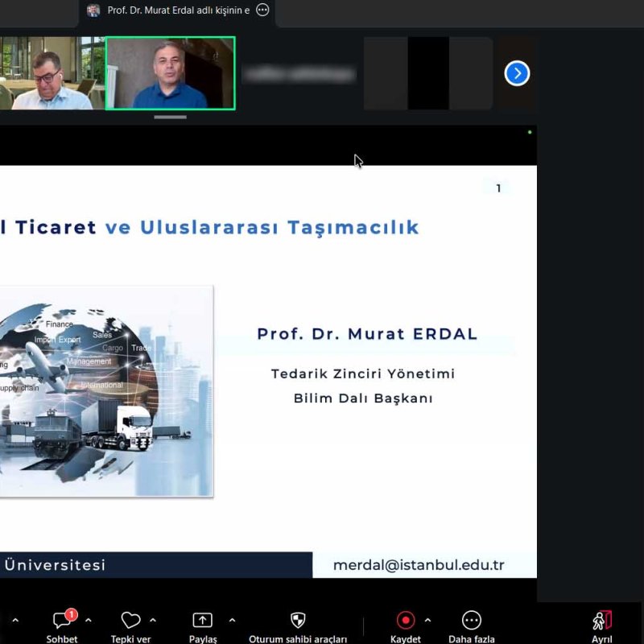Click the text "Bilim Dalı Başkanı"
The image size is (644, 644).
coord(363,398)
